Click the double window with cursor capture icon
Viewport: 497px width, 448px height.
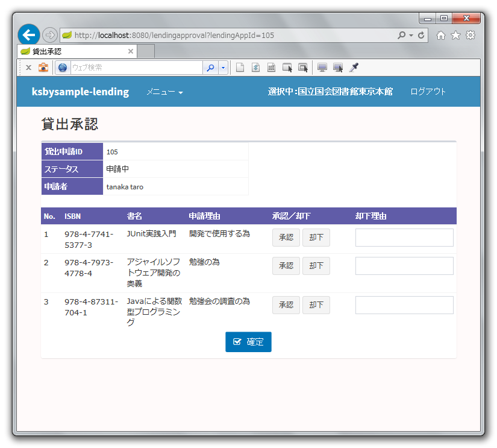(x=303, y=68)
